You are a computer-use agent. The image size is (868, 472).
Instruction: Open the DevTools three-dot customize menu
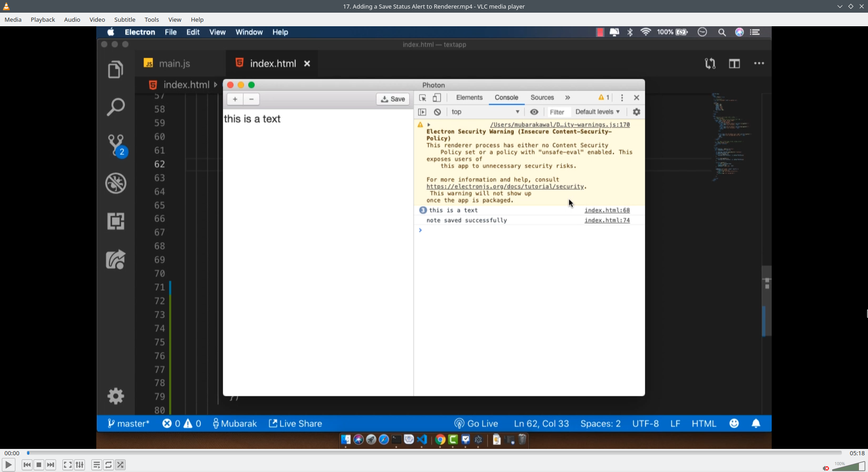coord(622,98)
